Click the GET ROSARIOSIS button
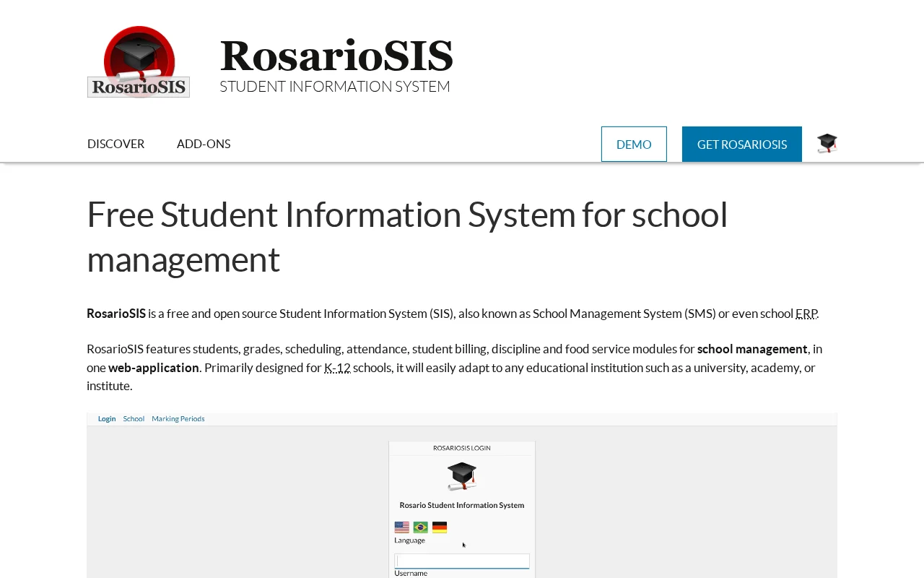Viewport: 924px width, 578px height. coord(742,144)
